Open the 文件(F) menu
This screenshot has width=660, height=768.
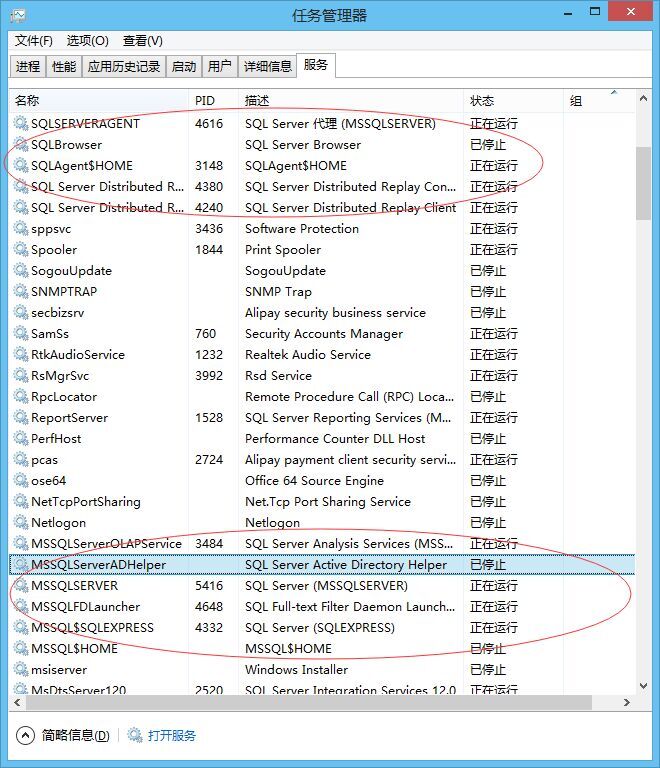33,41
